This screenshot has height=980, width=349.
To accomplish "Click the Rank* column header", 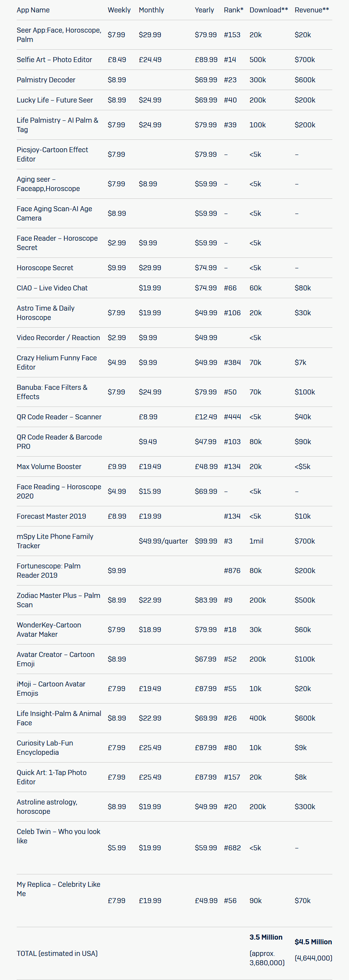I will click(x=233, y=10).
